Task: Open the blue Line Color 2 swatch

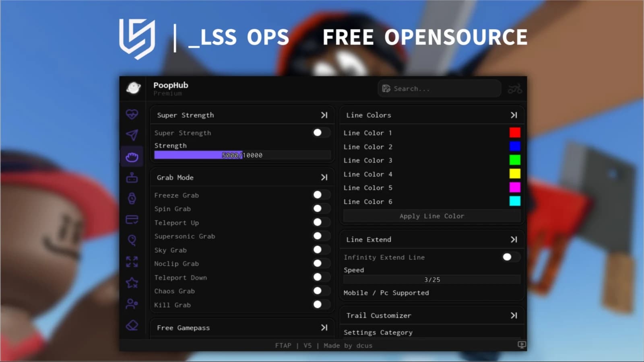Action: click(515, 146)
